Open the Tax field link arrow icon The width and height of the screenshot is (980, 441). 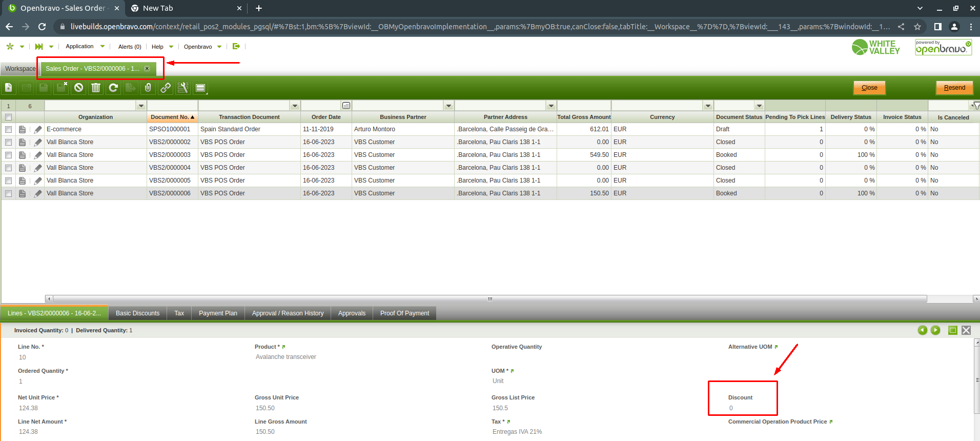[x=508, y=422]
